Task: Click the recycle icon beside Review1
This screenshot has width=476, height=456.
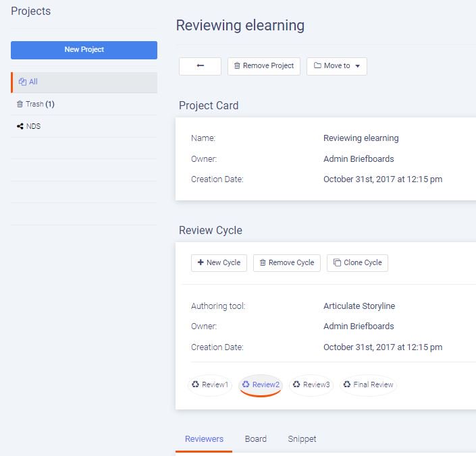Action: pyautogui.click(x=195, y=384)
